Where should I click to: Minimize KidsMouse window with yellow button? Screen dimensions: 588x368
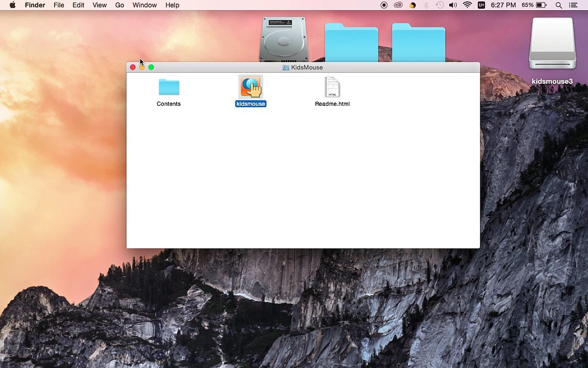tap(142, 67)
